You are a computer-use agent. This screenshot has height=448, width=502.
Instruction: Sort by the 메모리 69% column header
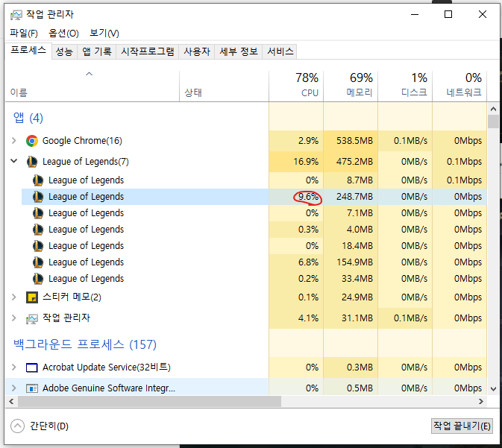coord(351,86)
